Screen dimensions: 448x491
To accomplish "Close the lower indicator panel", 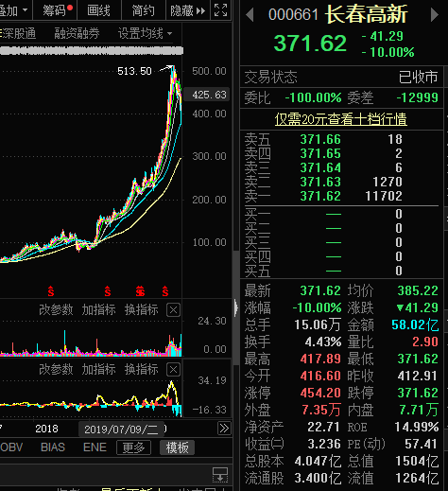I will click(x=173, y=370).
